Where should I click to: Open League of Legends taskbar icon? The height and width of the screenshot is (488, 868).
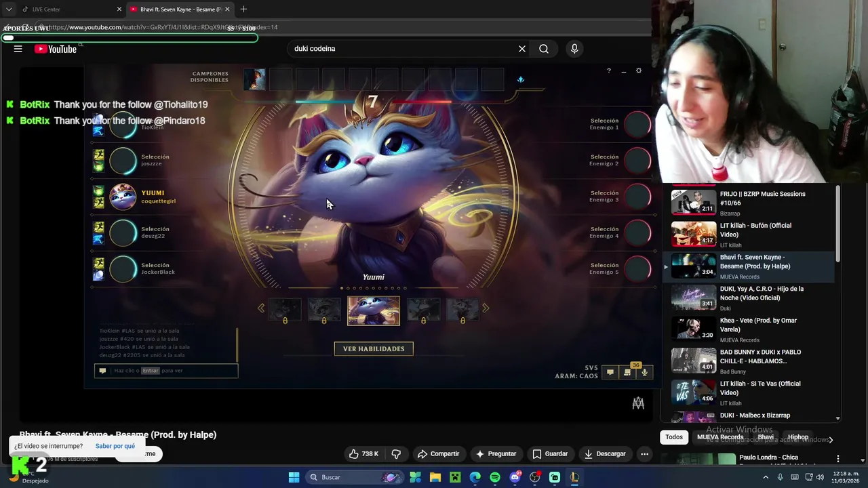574,477
